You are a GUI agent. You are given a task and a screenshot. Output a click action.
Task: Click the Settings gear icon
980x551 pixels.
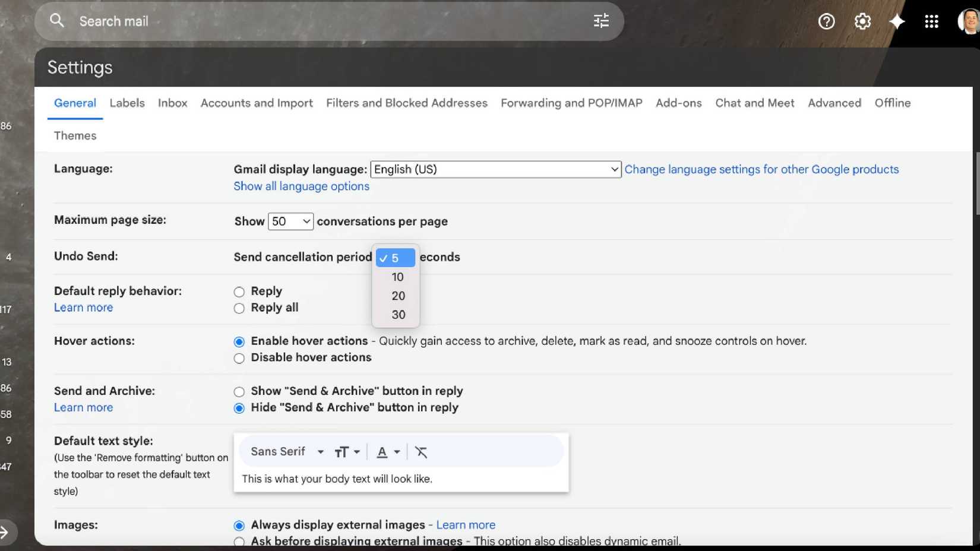tap(862, 21)
